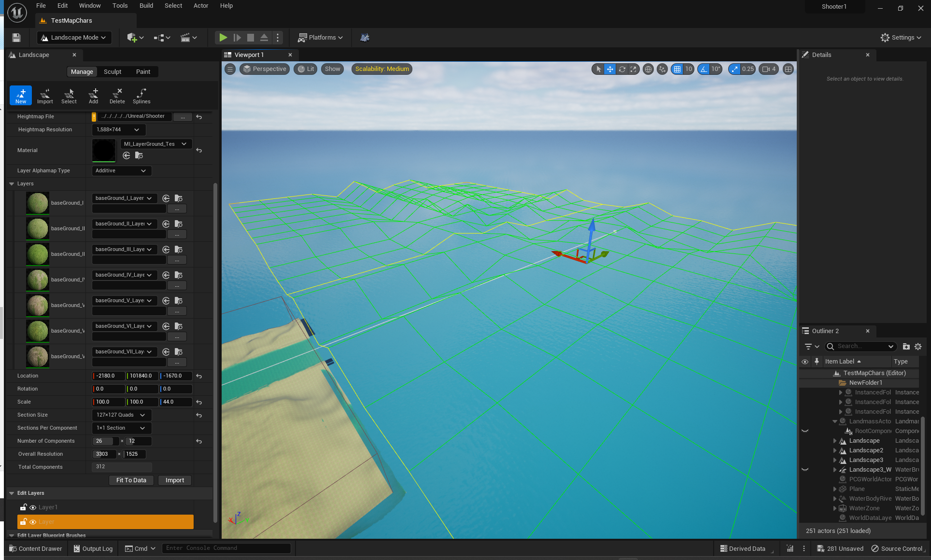Activate the Rotate gizmo in the viewport

[621, 69]
